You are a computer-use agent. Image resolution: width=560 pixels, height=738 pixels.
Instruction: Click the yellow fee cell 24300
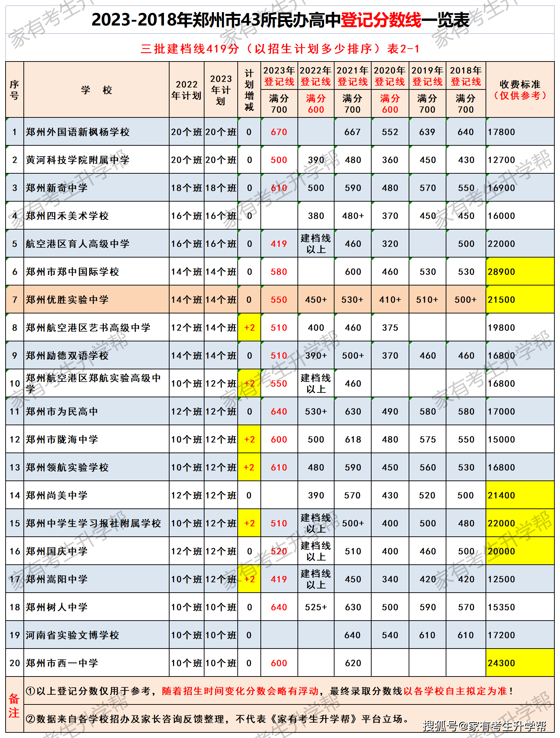520,663
